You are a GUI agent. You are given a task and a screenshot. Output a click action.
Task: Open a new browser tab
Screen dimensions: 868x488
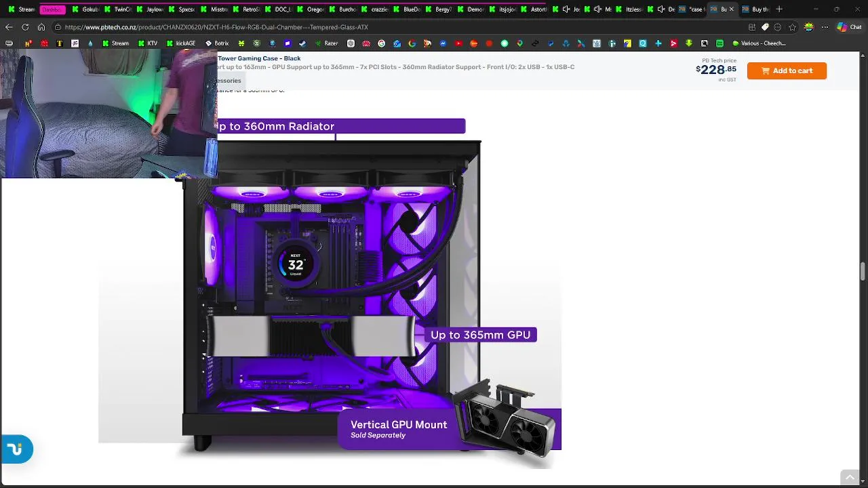click(x=779, y=9)
